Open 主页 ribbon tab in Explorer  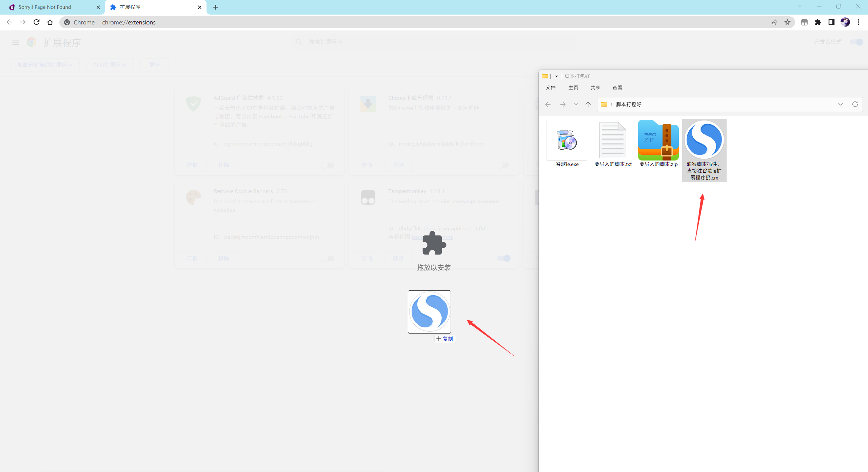point(573,88)
